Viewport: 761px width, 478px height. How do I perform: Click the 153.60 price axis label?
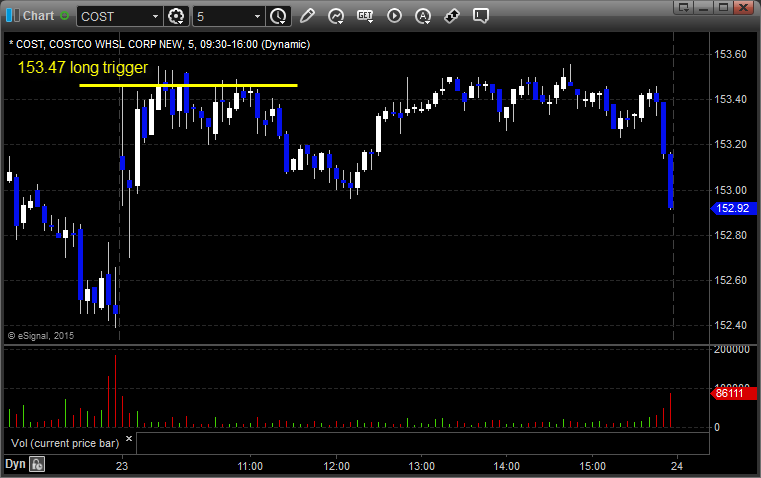pos(730,54)
